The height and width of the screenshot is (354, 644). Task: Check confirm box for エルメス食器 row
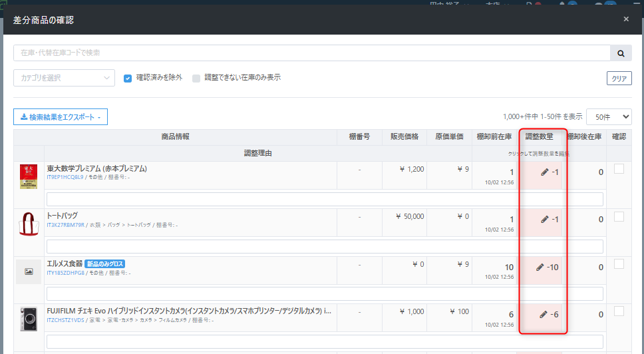click(x=619, y=264)
